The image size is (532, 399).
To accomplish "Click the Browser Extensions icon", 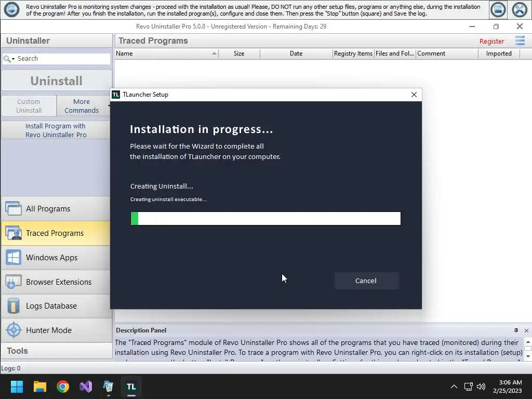I will (x=14, y=282).
